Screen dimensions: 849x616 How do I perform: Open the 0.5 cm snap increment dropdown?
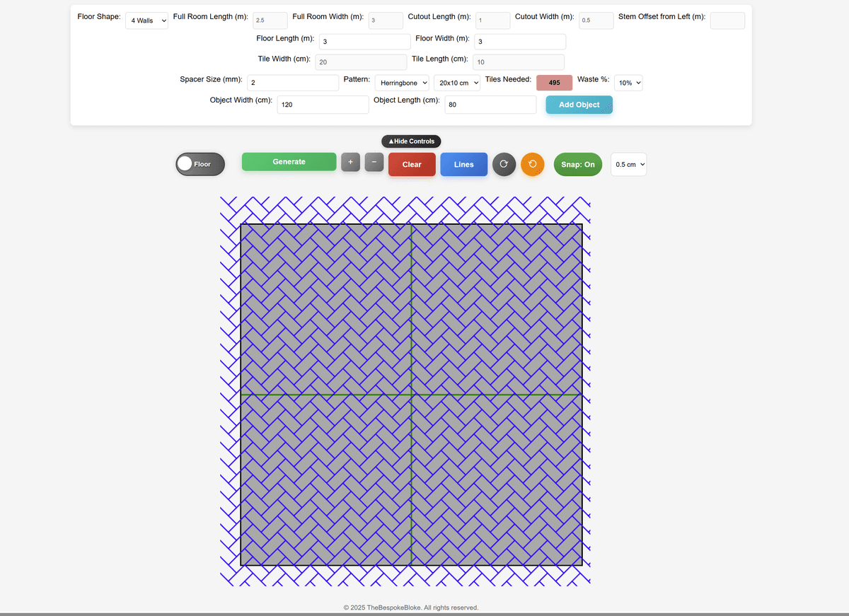pyautogui.click(x=628, y=164)
